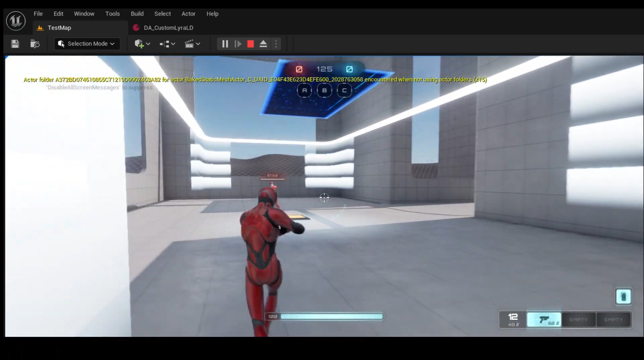This screenshot has width=644, height=360.
Task: Stop the play-in-editor session
Action: [x=250, y=44]
